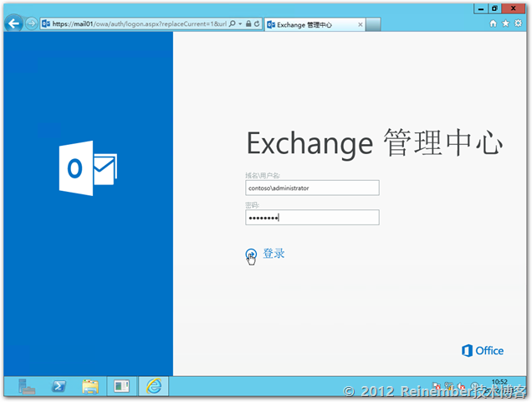Click the Exchange 管理中心 page heading
This screenshot has width=532, height=402.
pyautogui.click(x=375, y=143)
